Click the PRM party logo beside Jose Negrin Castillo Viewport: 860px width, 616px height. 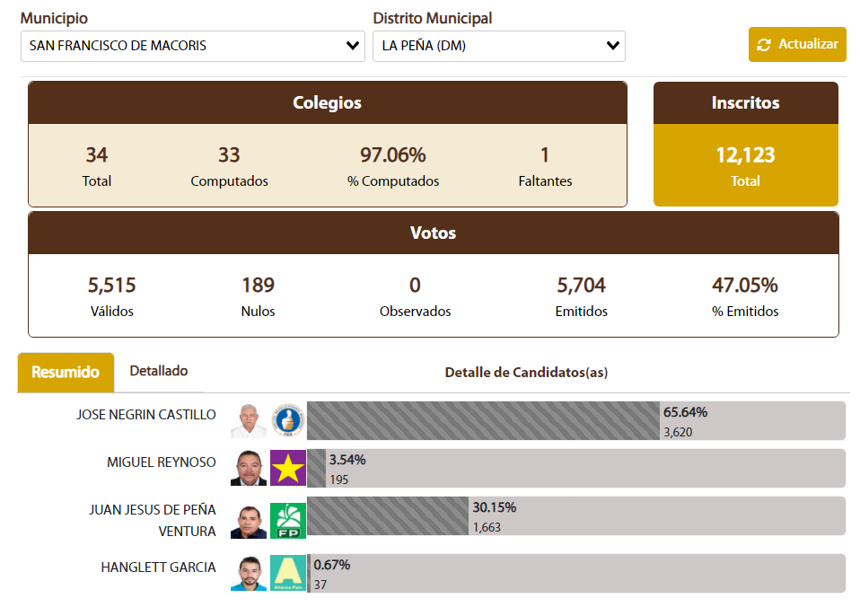click(288, 420)
